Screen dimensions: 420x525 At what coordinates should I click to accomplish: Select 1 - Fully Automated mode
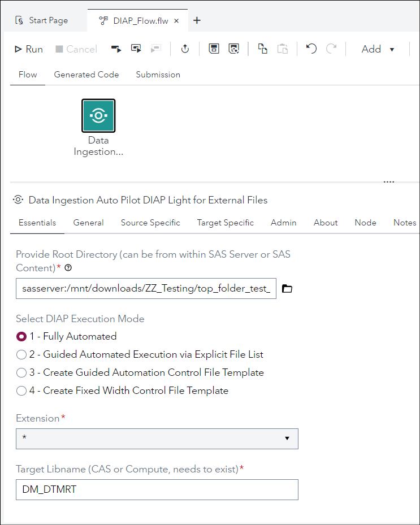tap(21, 336)
